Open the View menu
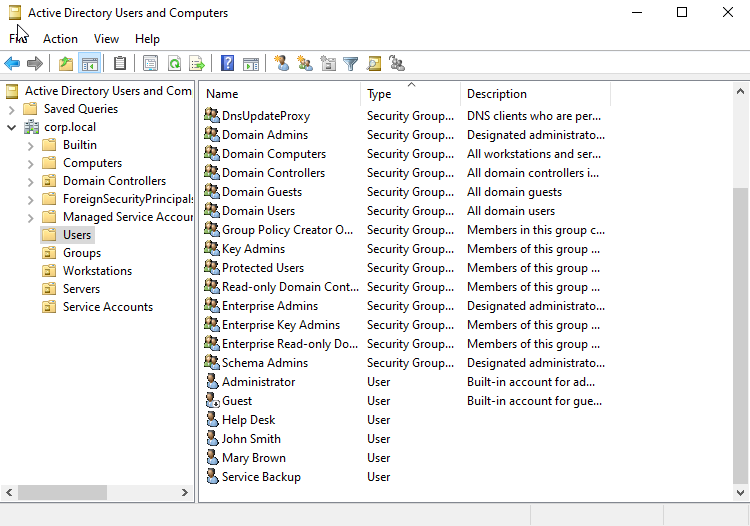Viewport: 750px width, 526px height. click(106, 39)
